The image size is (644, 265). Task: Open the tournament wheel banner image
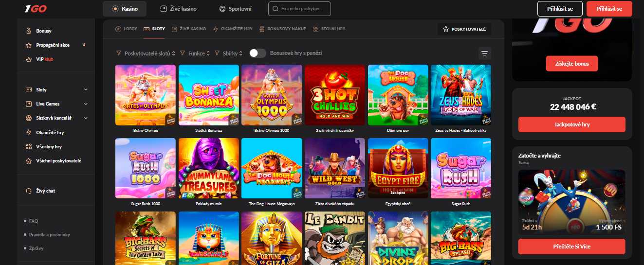click(572, 201)
